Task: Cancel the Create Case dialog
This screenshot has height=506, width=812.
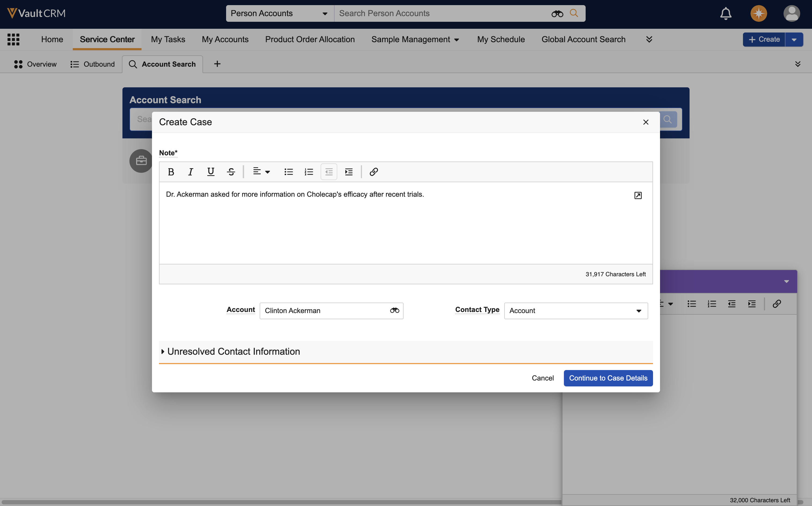Action: [542, 378]
